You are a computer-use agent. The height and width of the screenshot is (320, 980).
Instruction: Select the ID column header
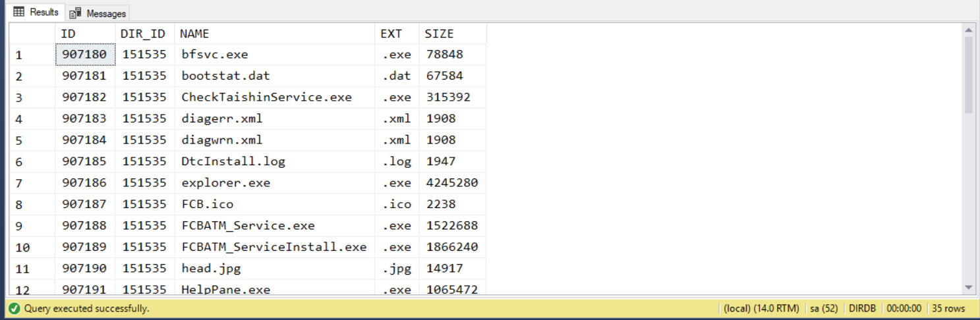pos(85,34)
